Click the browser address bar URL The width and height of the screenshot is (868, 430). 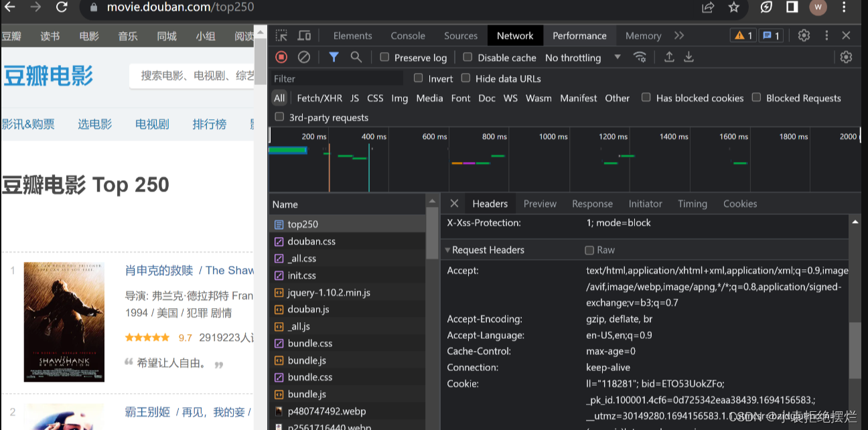coord(181,7)
